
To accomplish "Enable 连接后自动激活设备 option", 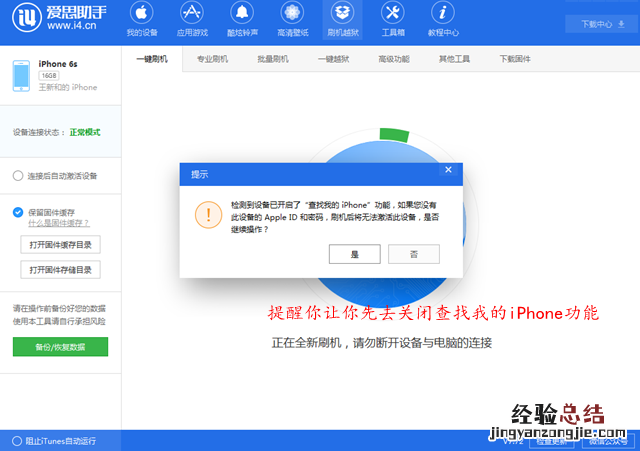I will 18,176.
